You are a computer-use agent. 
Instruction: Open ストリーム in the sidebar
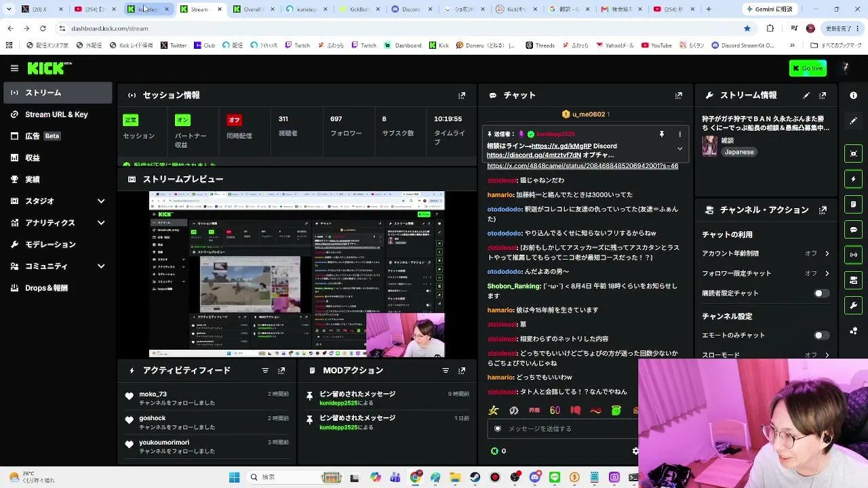56,93
